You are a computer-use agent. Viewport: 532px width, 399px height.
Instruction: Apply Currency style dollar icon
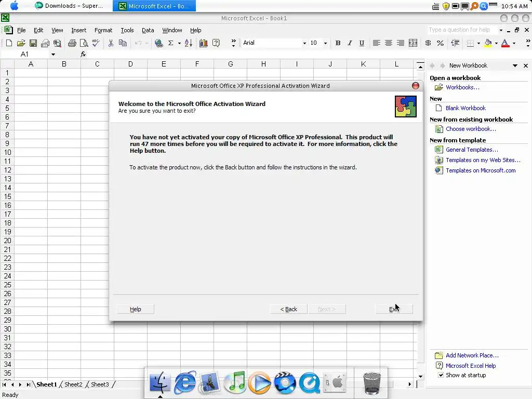coord(428,43)
